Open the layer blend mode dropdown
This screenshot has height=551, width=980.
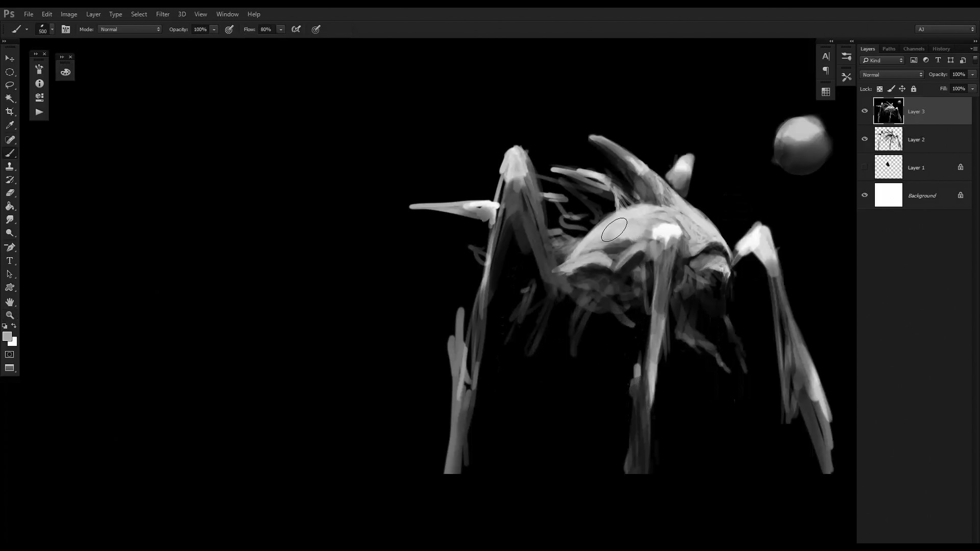[892, 74]
